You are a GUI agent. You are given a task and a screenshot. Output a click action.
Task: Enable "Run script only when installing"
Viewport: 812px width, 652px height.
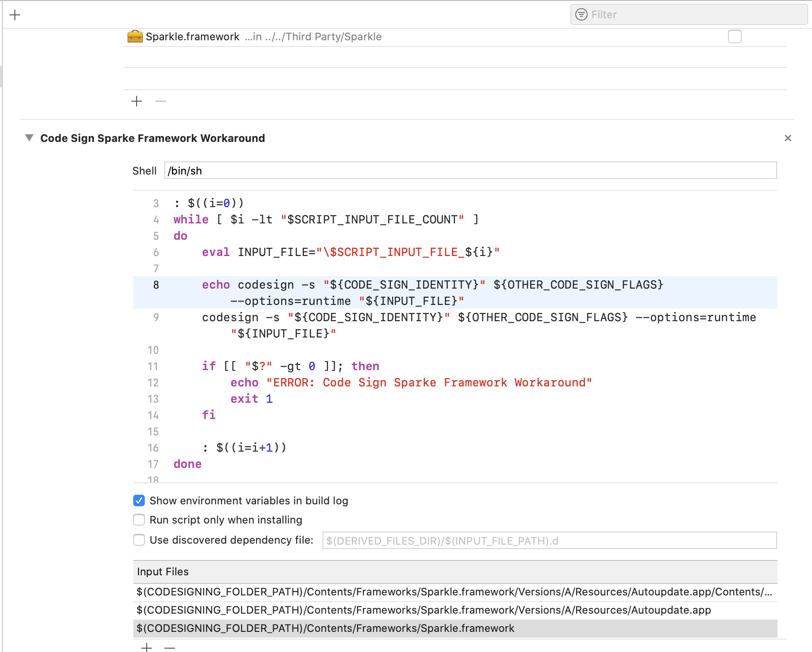[139, 520]
